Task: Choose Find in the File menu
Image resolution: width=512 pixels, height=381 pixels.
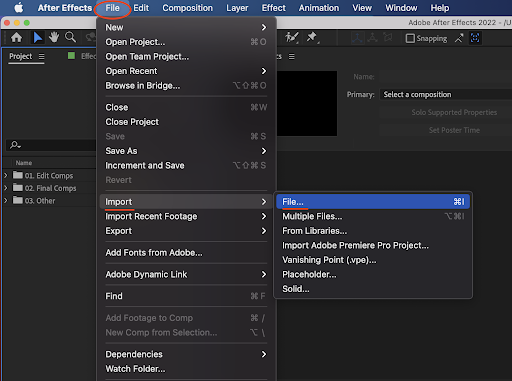Action: 186,296
